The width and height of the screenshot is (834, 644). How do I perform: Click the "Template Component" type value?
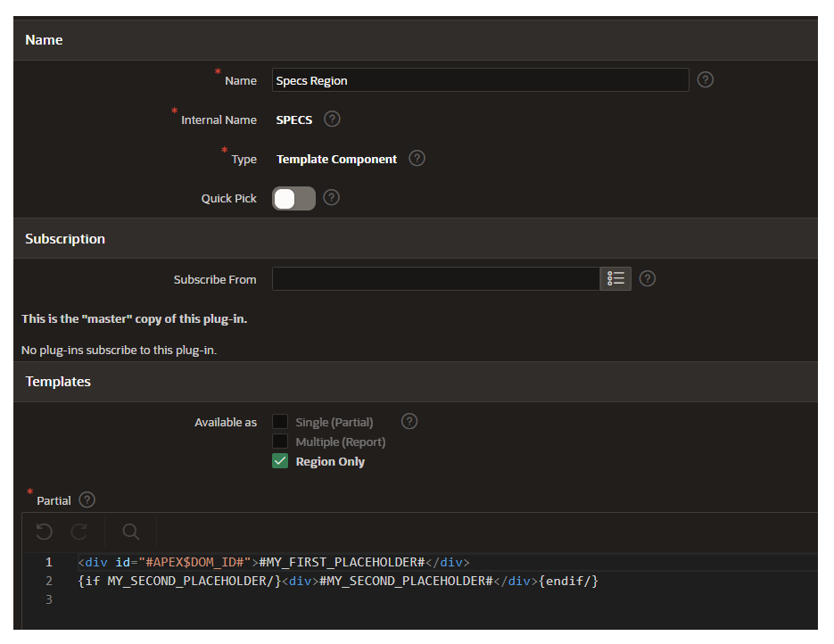pyautogui.click(x=336, y=160)
